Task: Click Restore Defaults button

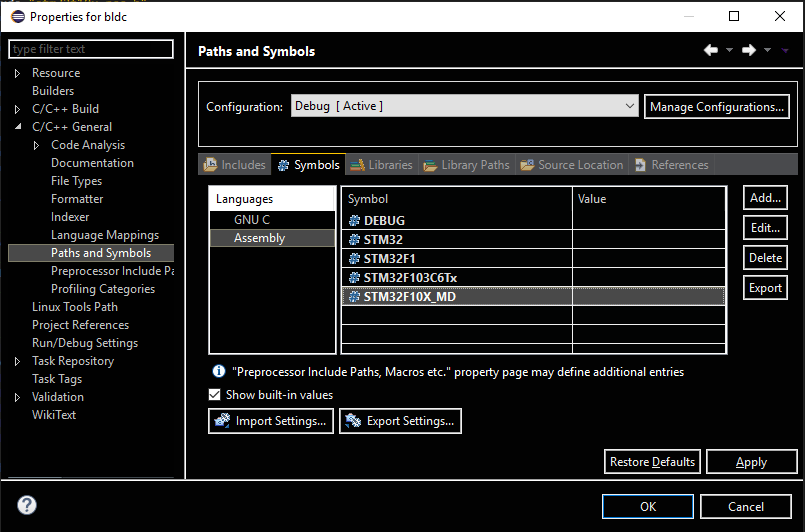Action: (652, 462)
